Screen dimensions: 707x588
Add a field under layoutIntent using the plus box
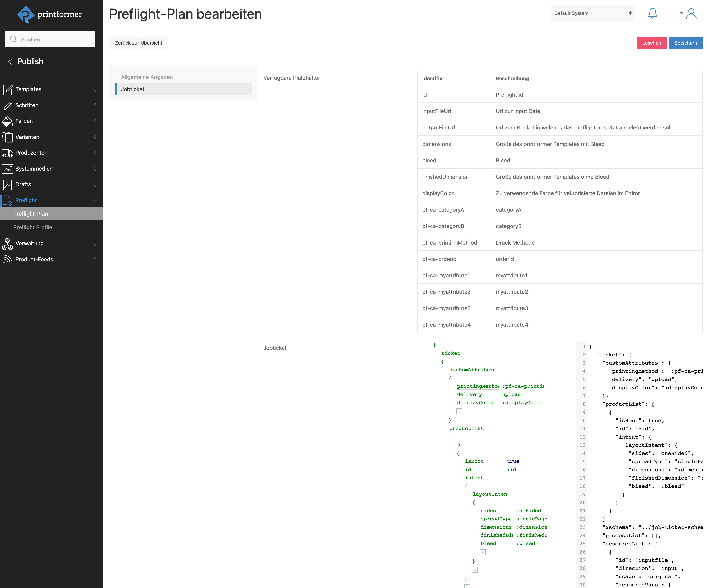(x=482, y=552)
